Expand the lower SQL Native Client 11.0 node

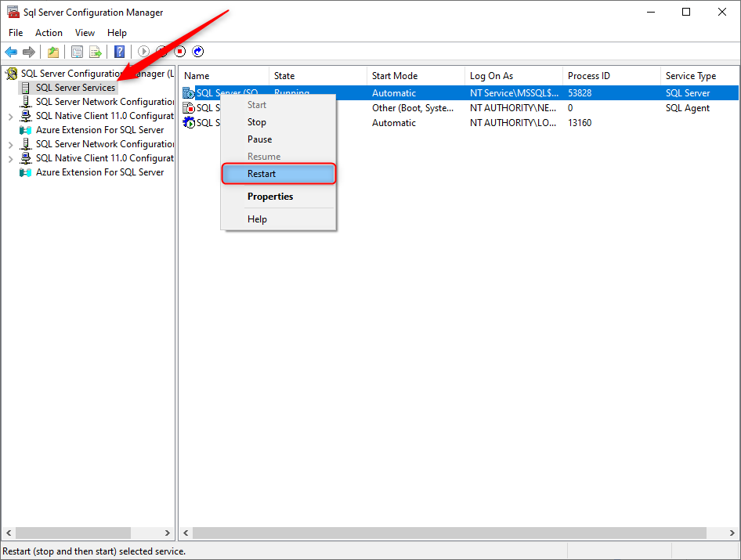click(x=10, y=158)
